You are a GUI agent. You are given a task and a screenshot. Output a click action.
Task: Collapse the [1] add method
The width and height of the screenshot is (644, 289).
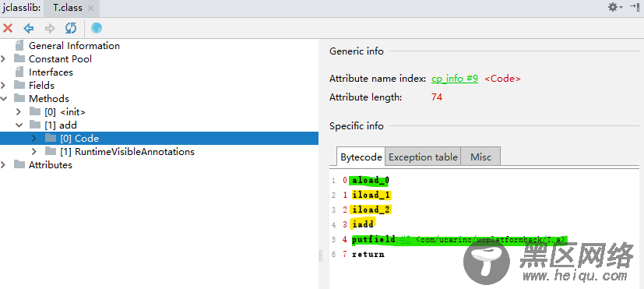tap(19, 125)
